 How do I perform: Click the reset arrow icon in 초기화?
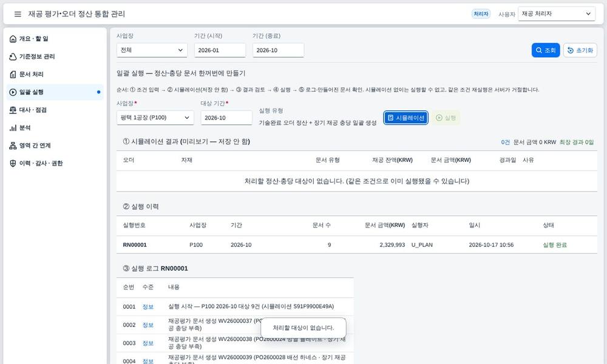coord(570,50)
